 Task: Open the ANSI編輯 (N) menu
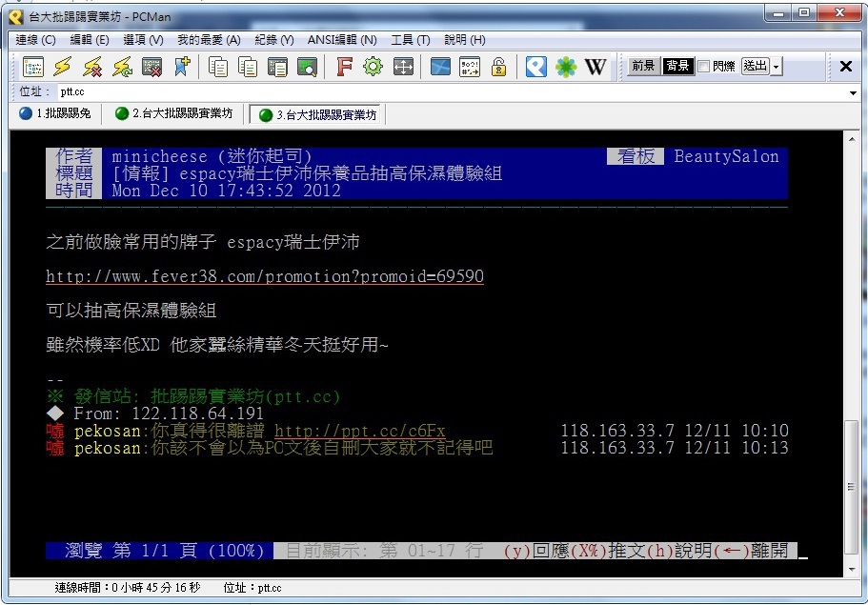(342, 40)
